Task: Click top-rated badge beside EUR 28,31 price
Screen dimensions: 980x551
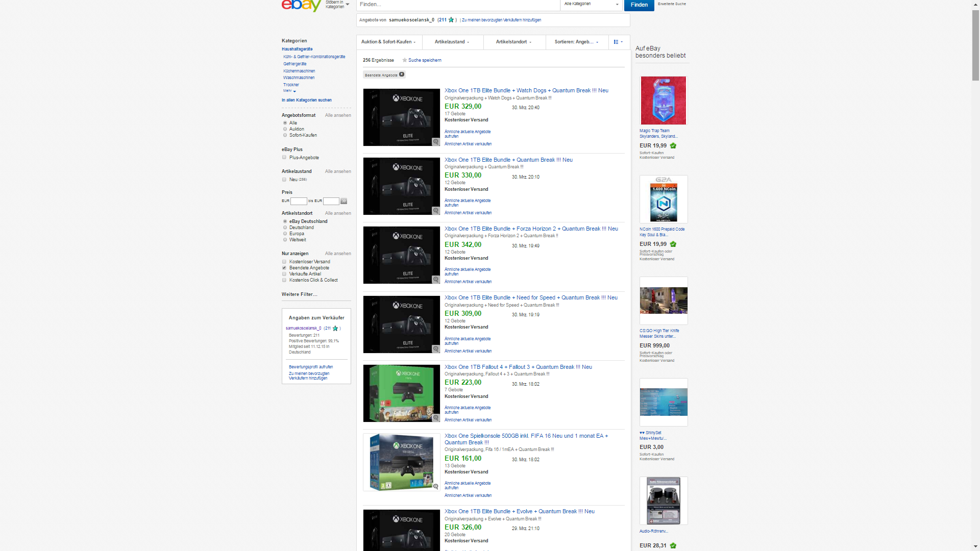Action: click(x=673, y=546)
